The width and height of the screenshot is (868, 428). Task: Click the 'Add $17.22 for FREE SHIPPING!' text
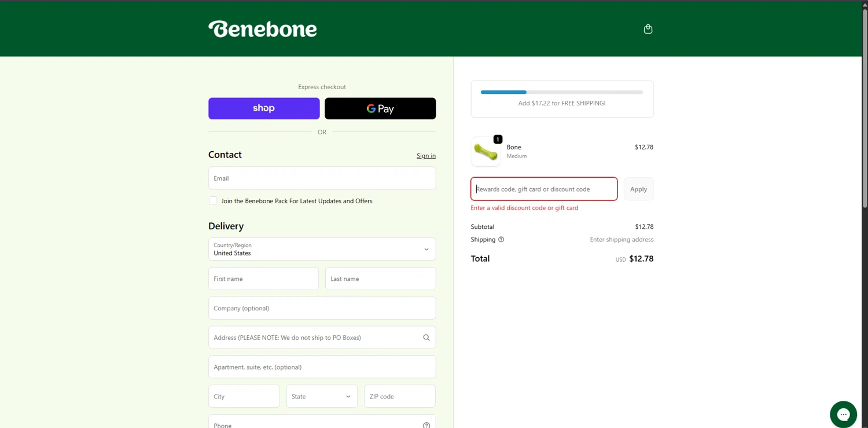[x=562, y=103]
